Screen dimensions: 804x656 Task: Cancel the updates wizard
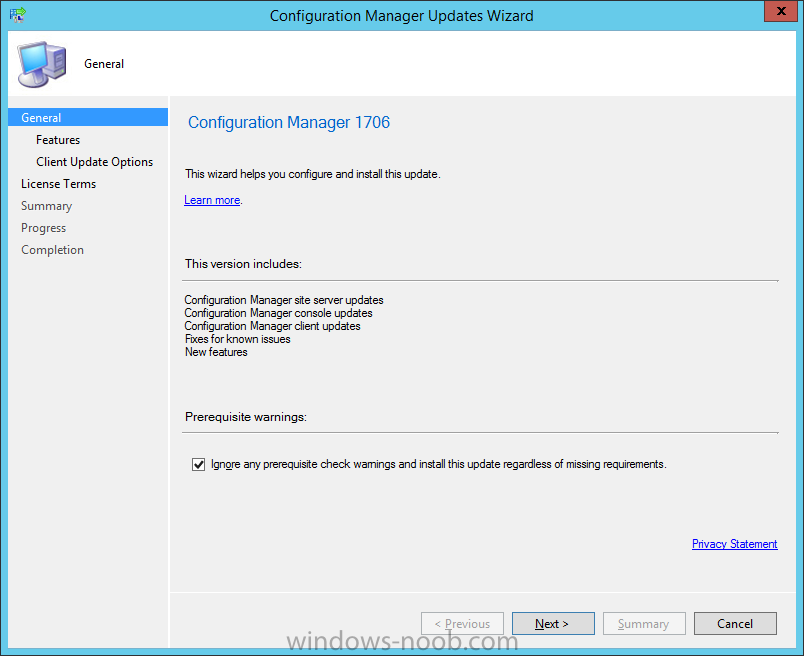(735, 624)
